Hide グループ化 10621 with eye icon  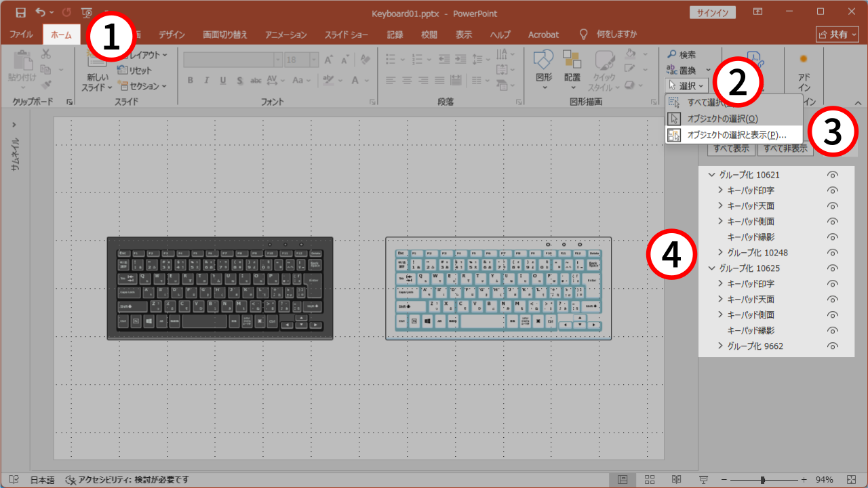(833, 175)
